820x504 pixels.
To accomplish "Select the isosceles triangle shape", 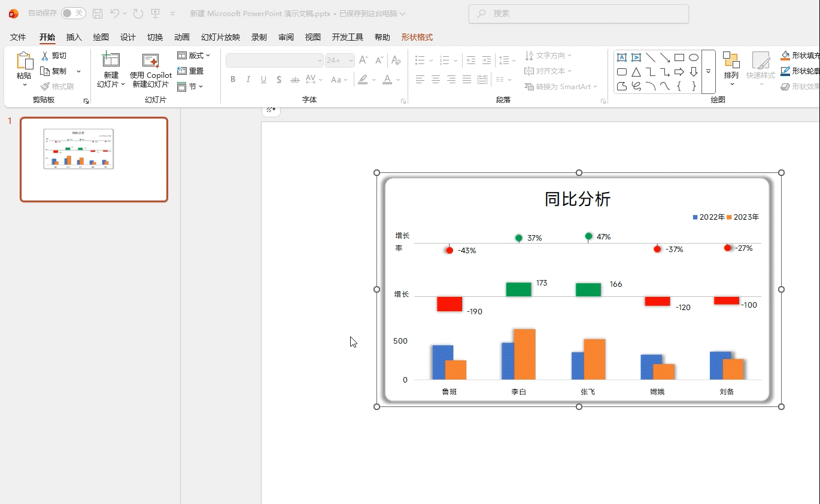I will pos(636,72).
